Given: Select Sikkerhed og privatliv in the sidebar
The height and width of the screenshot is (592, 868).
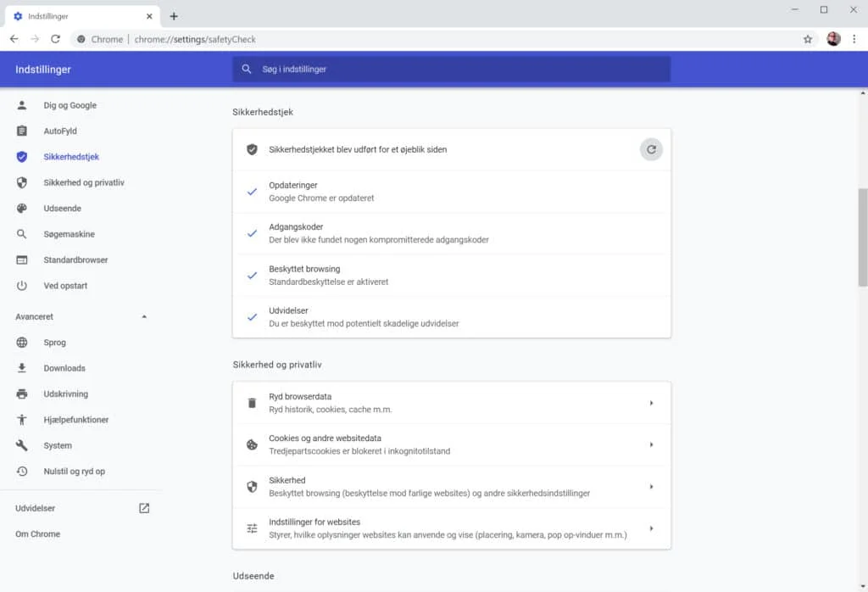Looking at the screenshot, I should click(x=83, y=182).
